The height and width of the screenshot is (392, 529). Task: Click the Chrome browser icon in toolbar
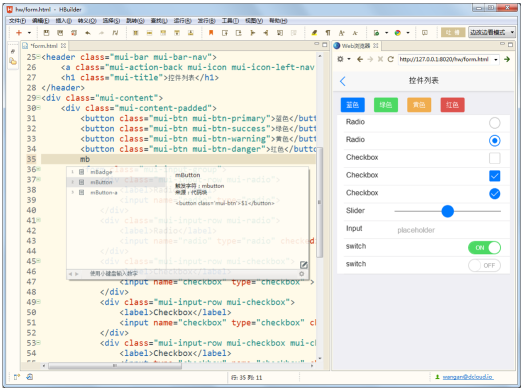point(398,33)
